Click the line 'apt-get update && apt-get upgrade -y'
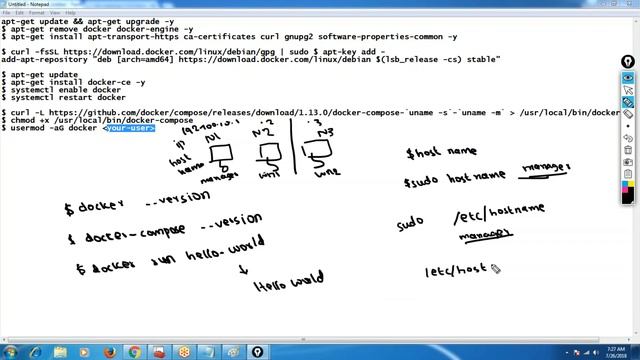The image size is (640, 360). [87, 22]
